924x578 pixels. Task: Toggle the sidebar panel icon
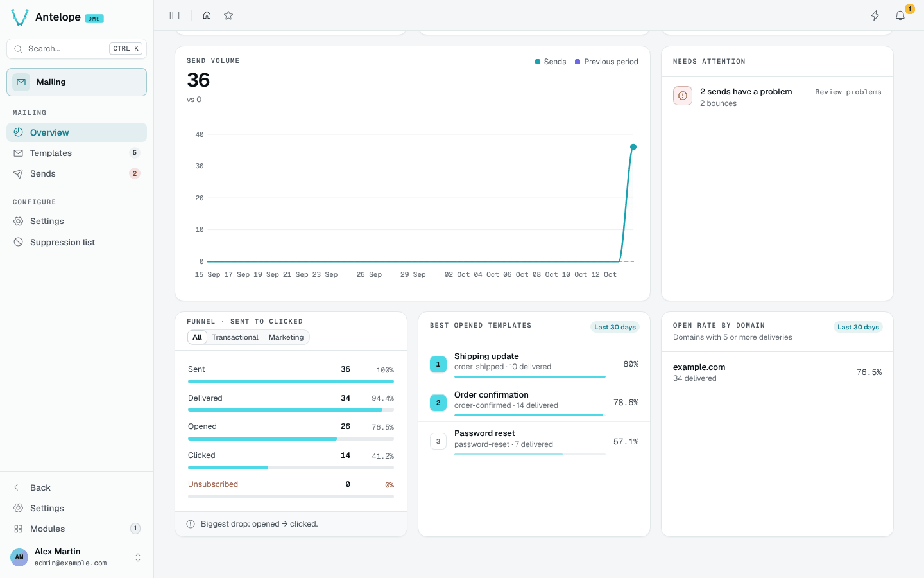(175, 15)
